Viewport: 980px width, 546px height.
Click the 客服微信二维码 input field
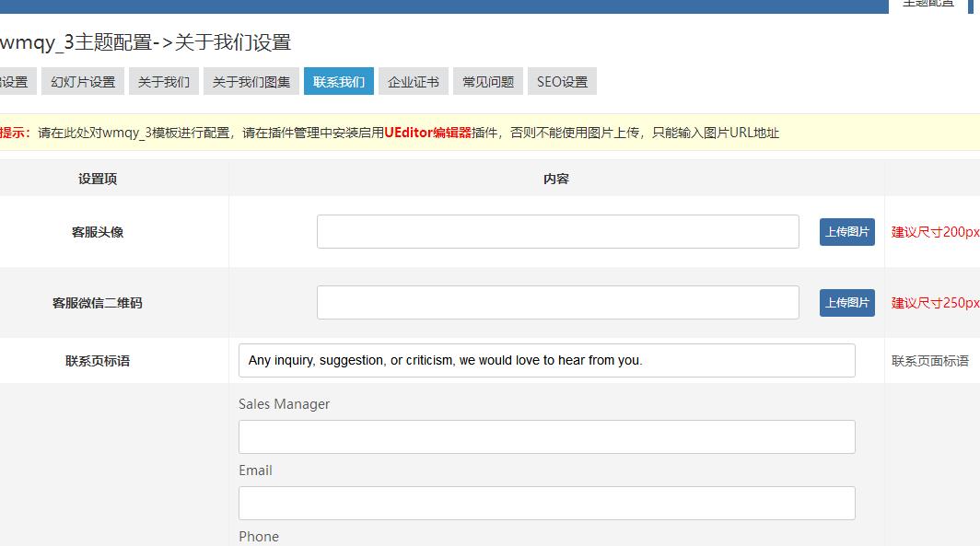click(x=557, y=302)
